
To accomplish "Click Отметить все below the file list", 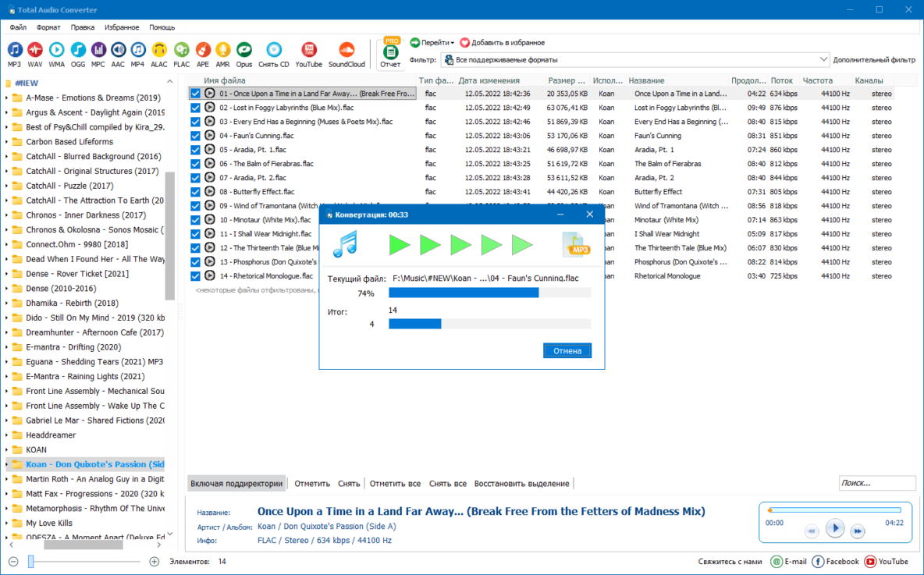I will [x=395, y=484].
